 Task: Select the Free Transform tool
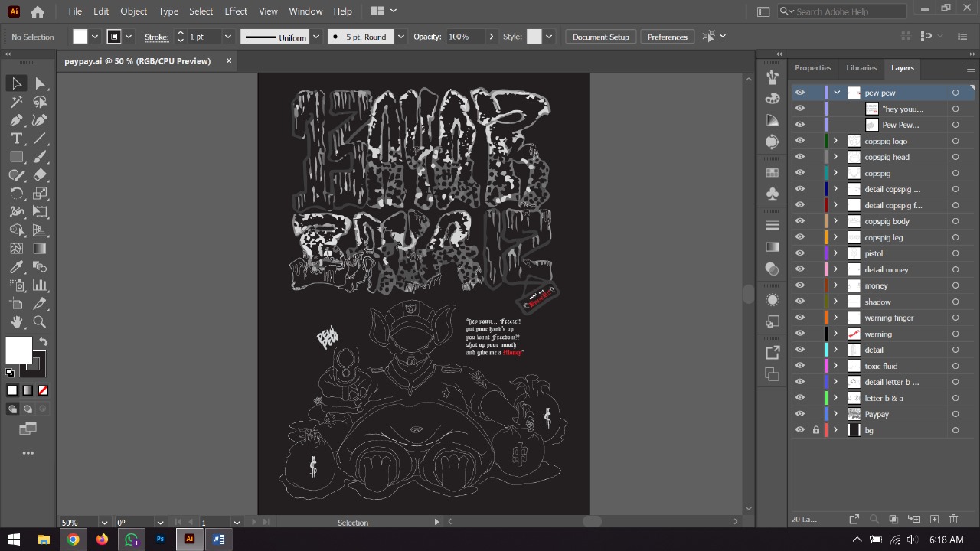pos(40,212)
